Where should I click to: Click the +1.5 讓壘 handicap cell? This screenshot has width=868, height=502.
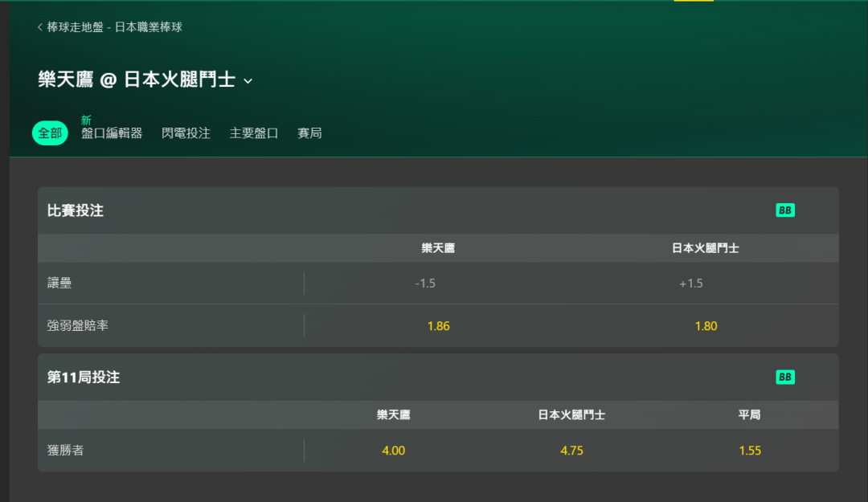(x=691, y=284)
